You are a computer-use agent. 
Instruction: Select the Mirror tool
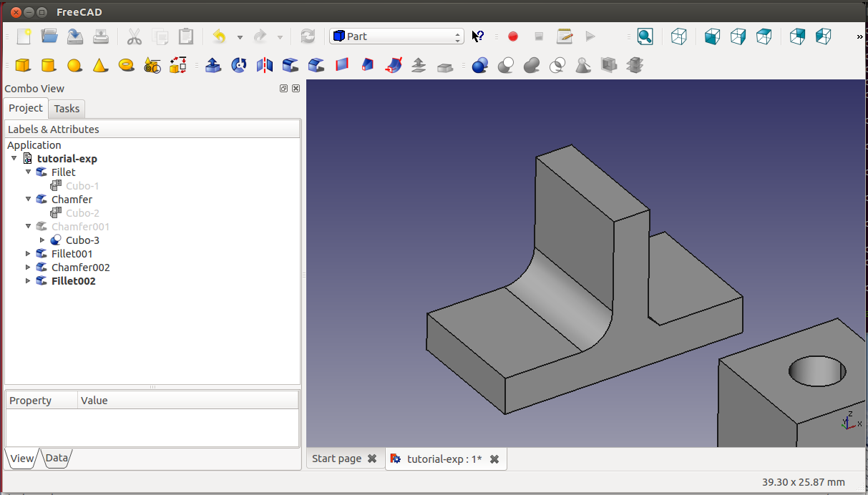tap(265, 66)
